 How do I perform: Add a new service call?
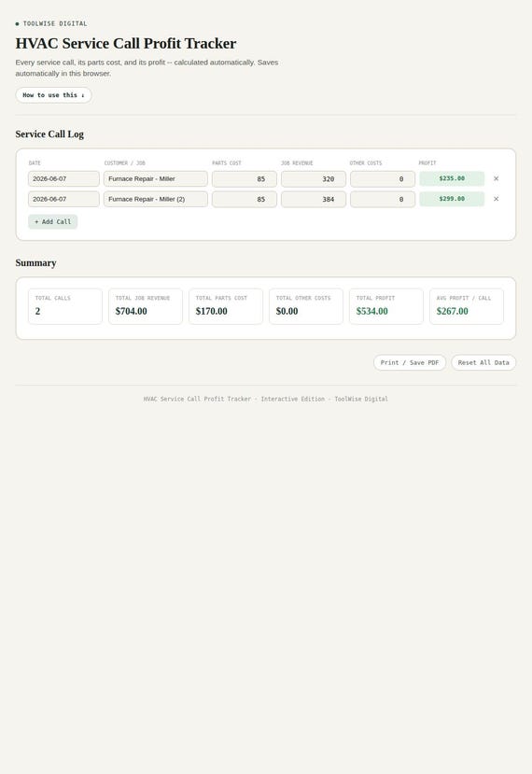coord(53,221)
